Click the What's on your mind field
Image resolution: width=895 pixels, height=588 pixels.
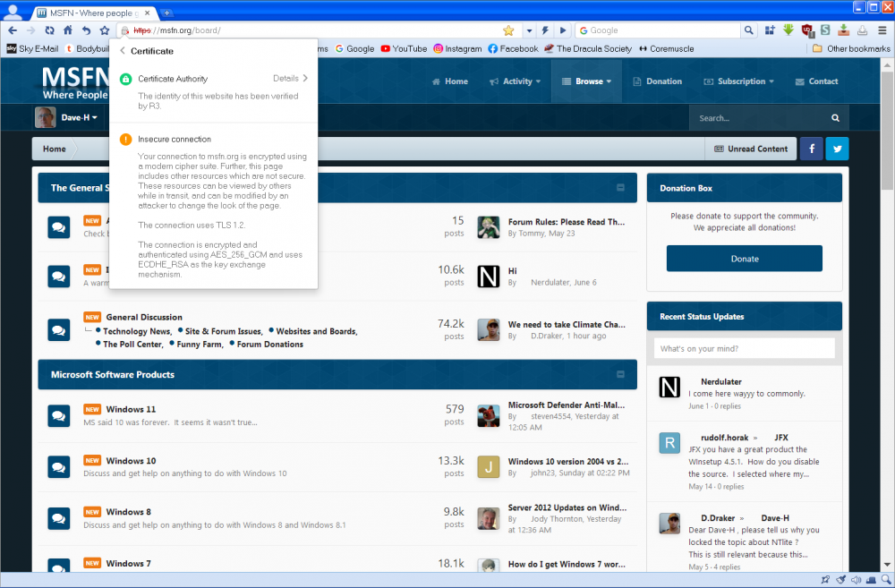(745, 348)
